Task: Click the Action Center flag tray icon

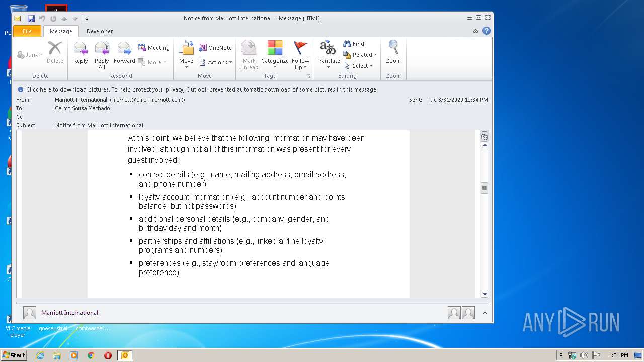Action: pyautogui.click(x=595, y=355)
